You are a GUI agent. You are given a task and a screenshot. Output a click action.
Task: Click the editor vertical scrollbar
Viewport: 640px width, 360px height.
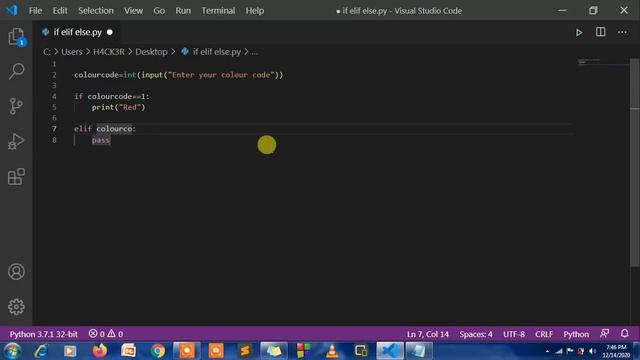point(635,163)
